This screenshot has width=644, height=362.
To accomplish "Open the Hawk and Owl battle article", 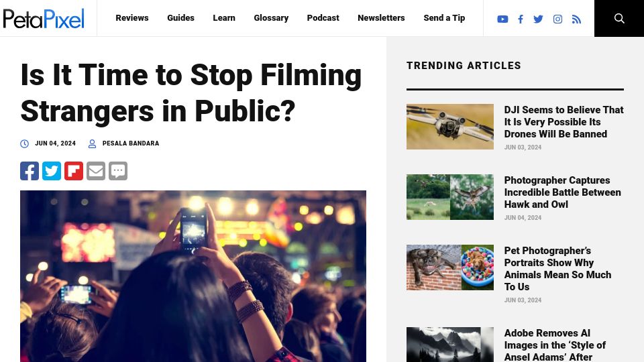I will (x=562, y=192).
